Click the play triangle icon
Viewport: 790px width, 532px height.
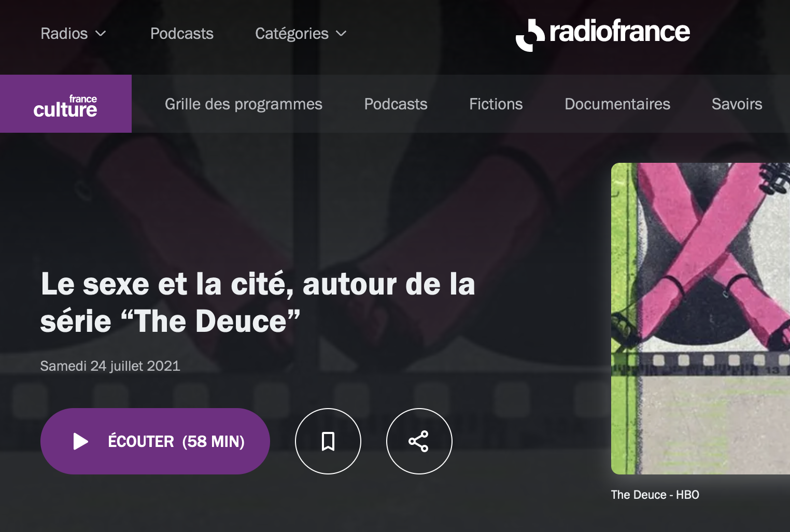click(x=80, y=441)
